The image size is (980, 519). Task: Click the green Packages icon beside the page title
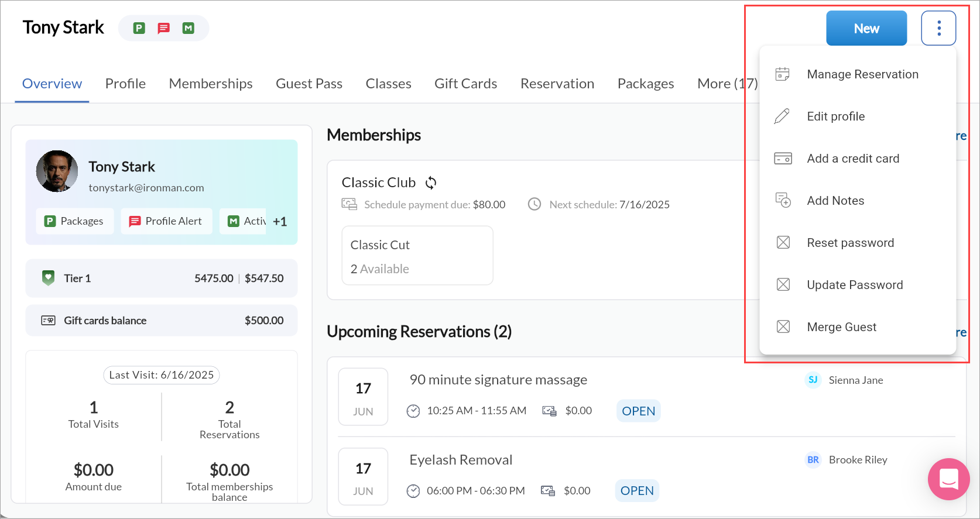point(139,28)
